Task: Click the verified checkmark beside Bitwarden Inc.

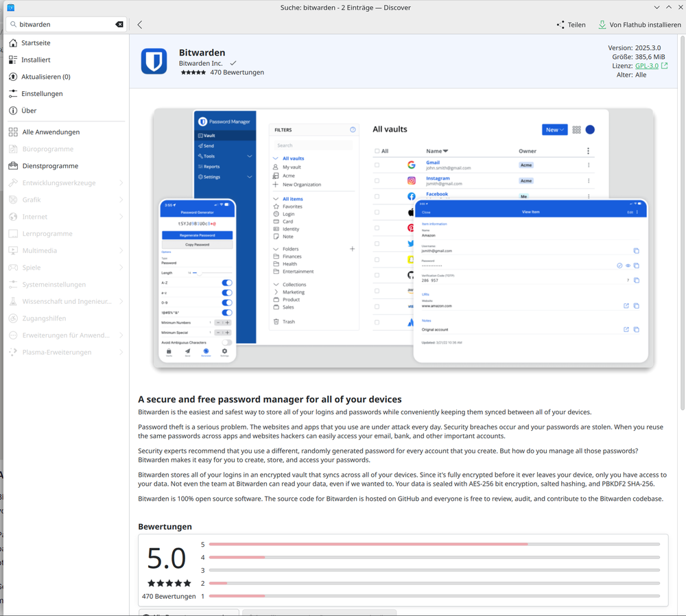Action: click(233, 63)
